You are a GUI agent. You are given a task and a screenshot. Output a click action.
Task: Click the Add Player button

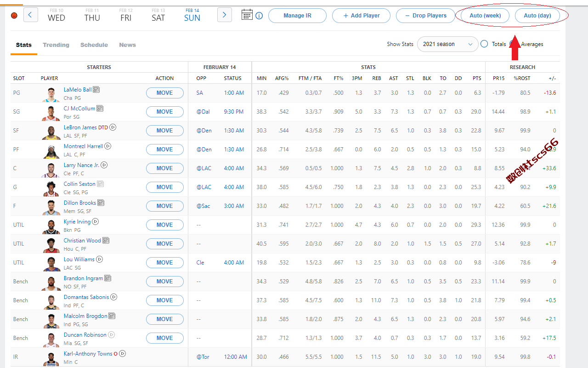361,16
